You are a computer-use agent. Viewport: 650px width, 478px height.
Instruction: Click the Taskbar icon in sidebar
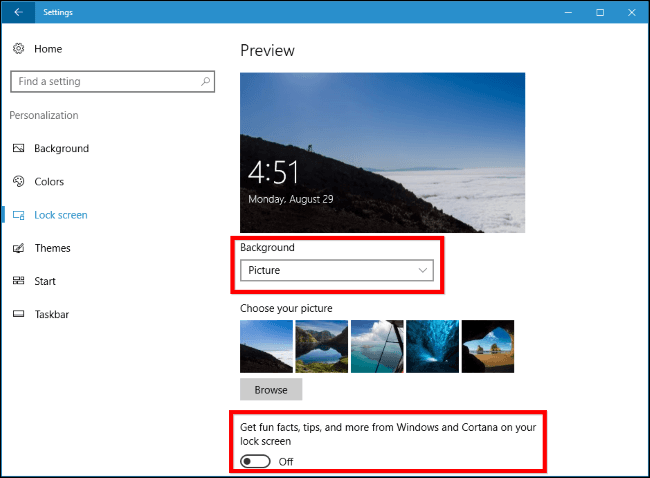pos(18,314)
